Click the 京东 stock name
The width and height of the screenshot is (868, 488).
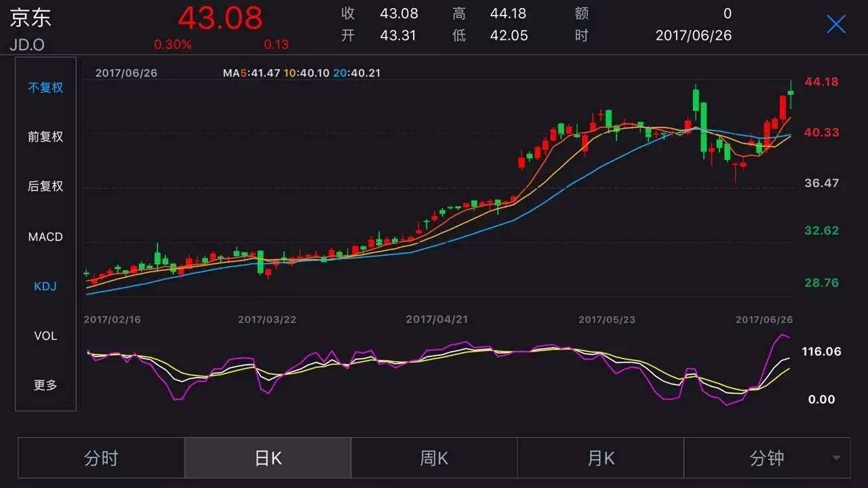30,18
